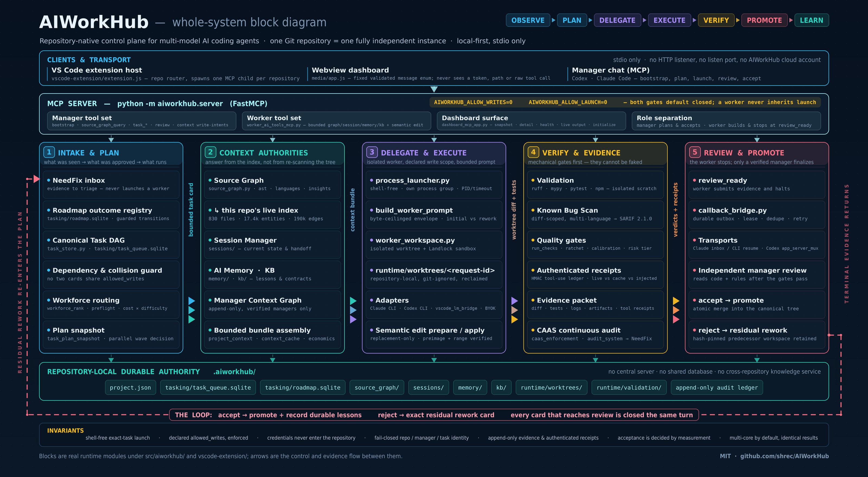Select the Authenticated receipts card
The height and width of the screenshot is (477, 868).
tap(595, 274)
